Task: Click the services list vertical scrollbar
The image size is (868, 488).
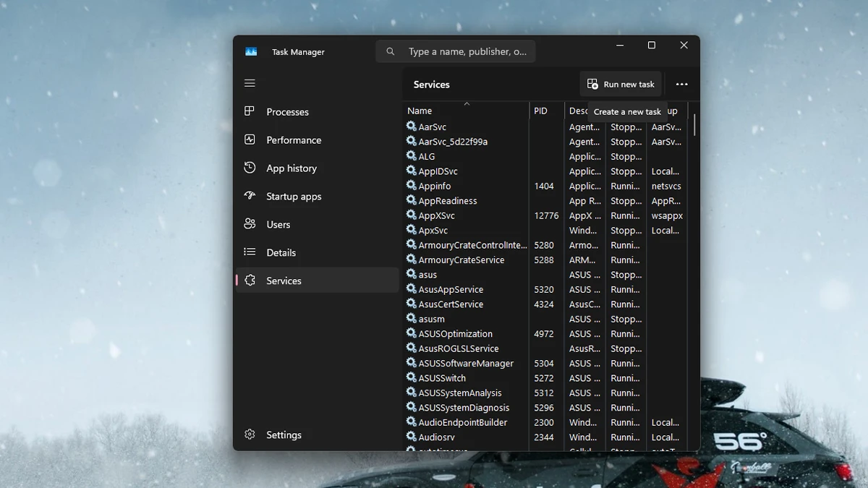Action: click(694, 124)
